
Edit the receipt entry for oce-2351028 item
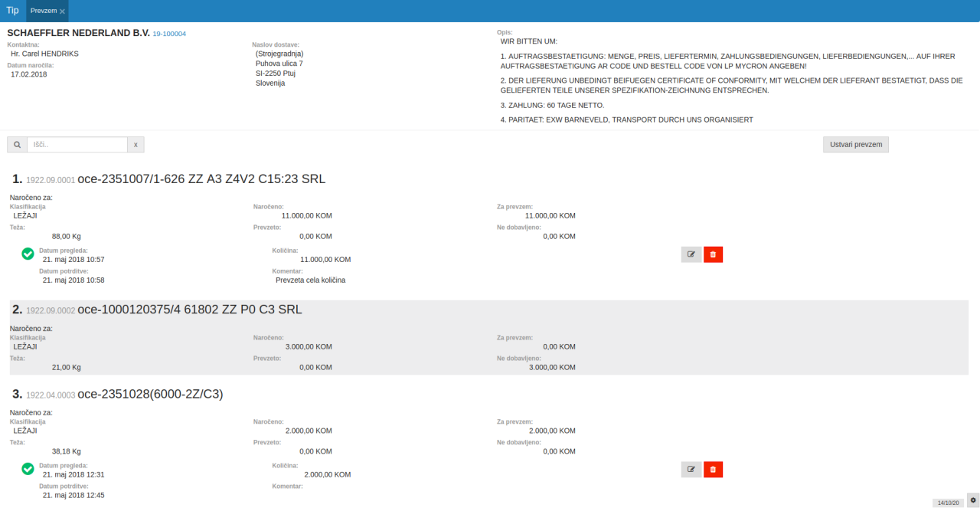tap(691, 469)
